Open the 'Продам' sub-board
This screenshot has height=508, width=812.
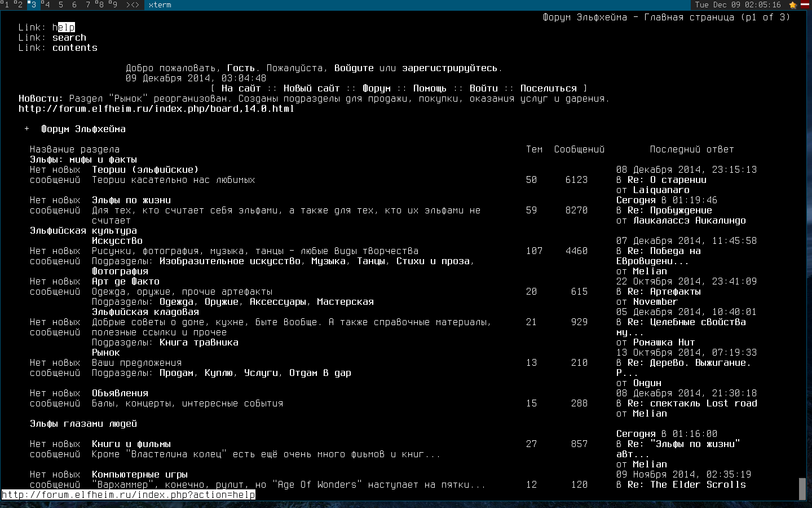(x=176, y=373)
